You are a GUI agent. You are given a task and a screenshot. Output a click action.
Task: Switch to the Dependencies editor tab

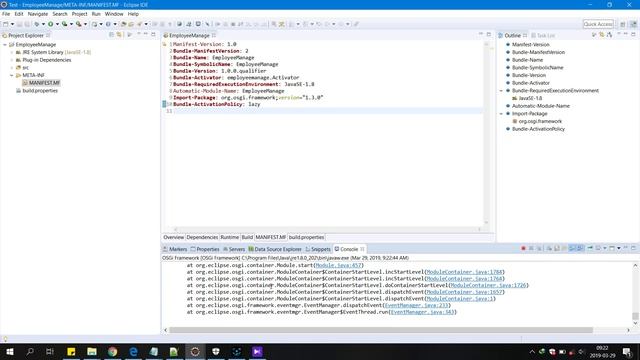pos(202,237)
